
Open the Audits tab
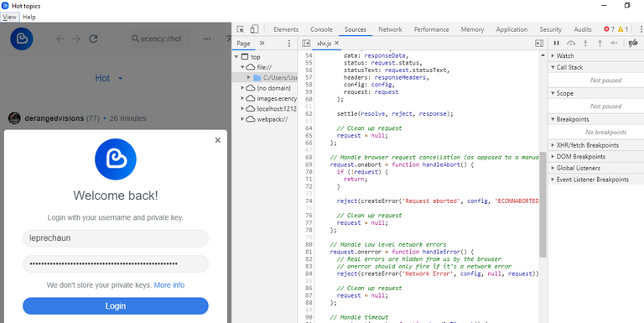click(583, 29)
